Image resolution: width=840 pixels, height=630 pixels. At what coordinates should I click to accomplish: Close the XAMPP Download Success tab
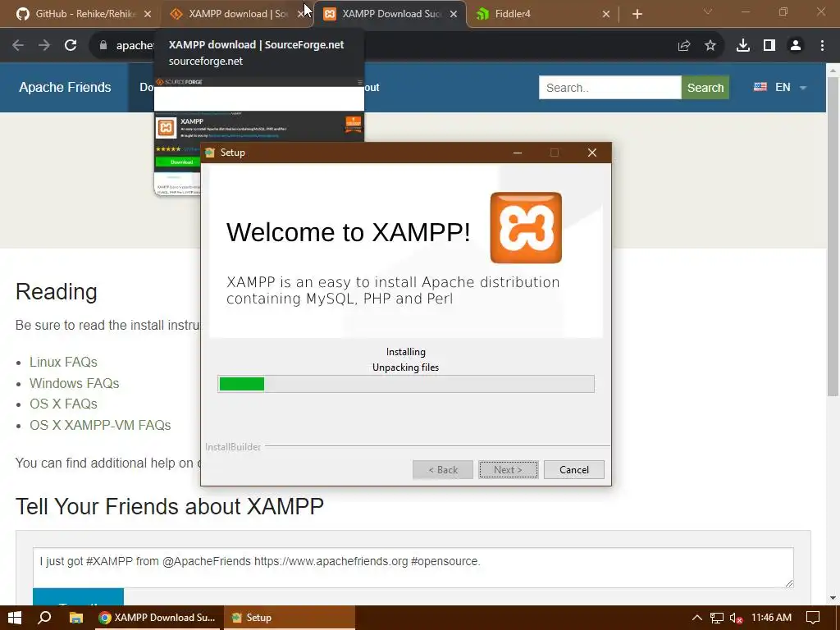coord(454,14)
